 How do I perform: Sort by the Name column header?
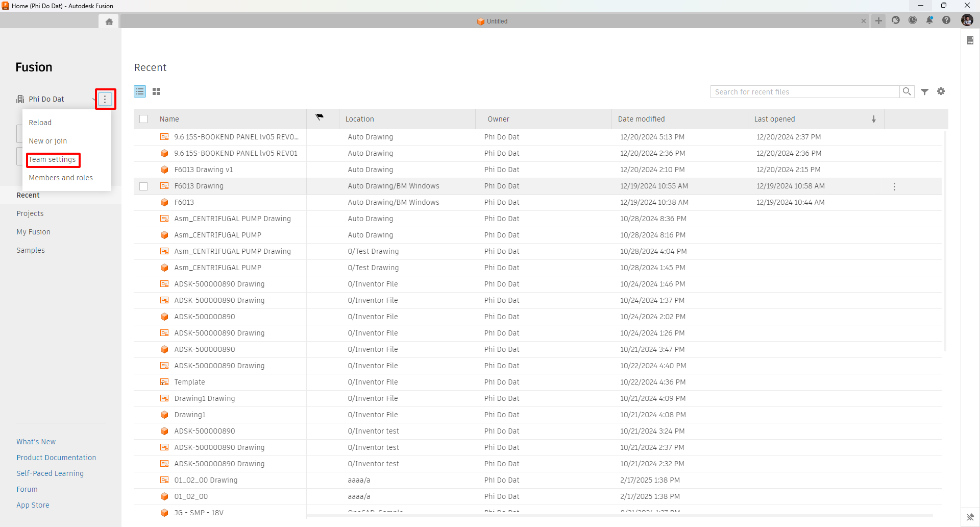(x=169, y=119)
